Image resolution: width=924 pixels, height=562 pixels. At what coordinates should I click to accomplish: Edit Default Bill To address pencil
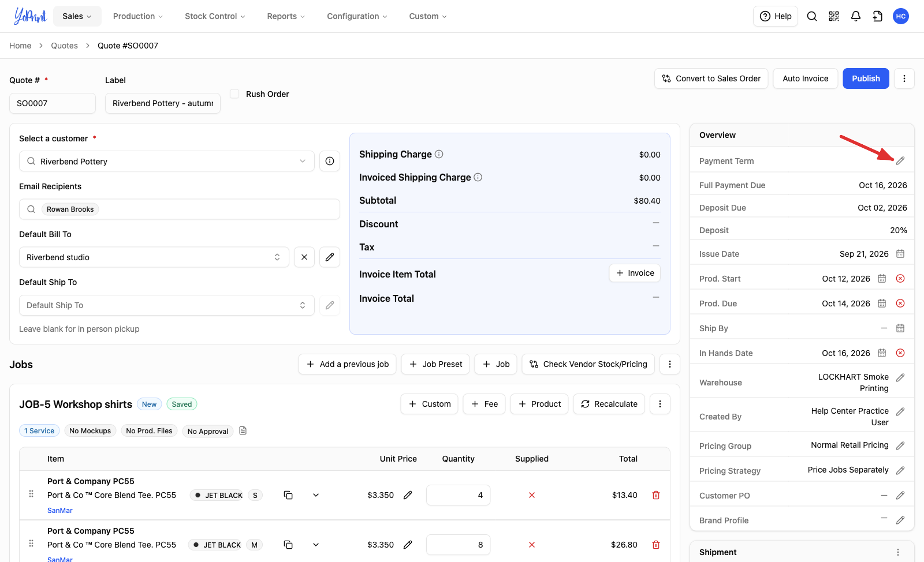pyautogui.click(x=330, y=257)
